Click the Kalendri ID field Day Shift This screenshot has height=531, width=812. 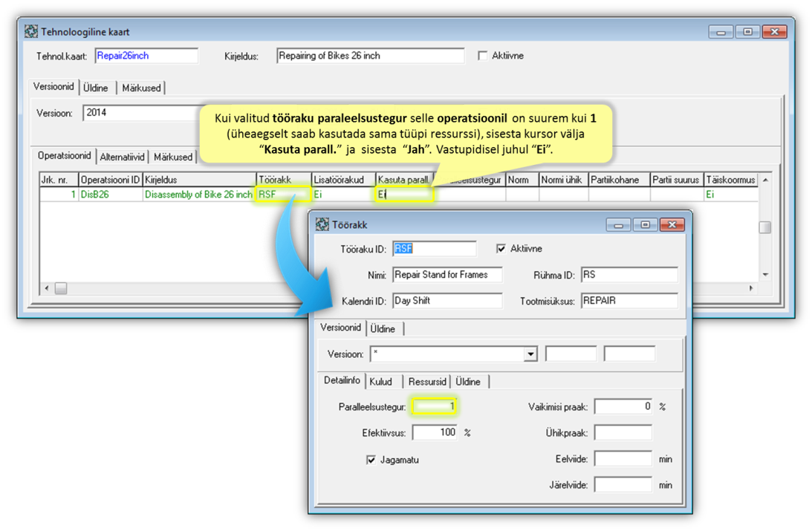[x=447, y=301]
